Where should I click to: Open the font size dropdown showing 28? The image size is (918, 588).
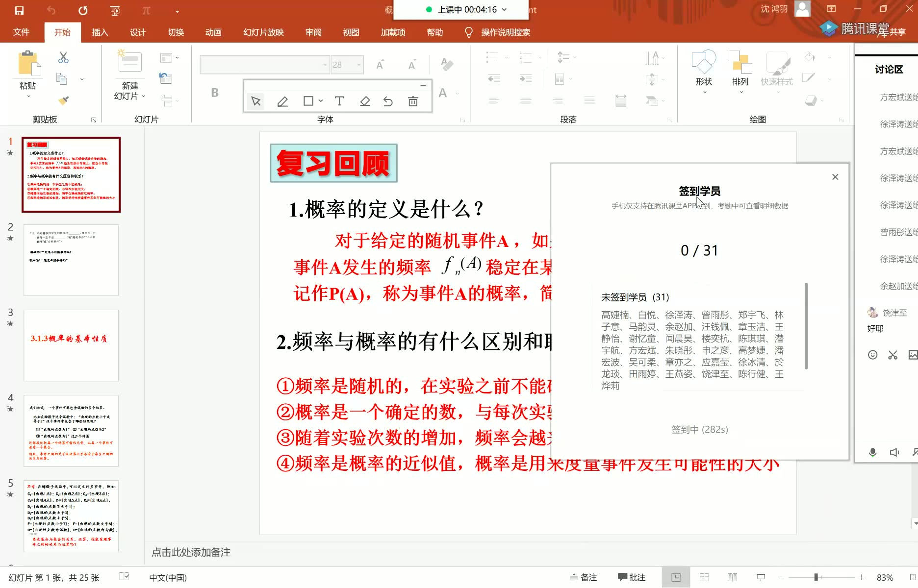358,64
